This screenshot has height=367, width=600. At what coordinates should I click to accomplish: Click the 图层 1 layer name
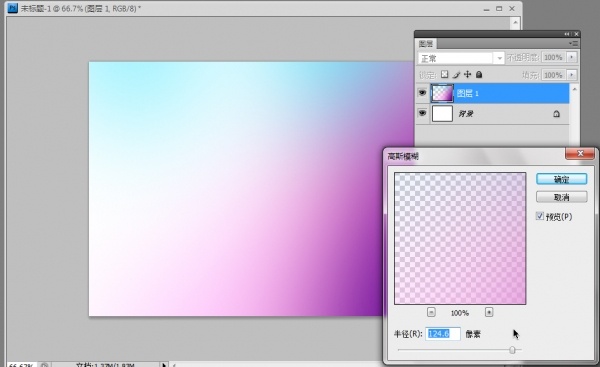(467, 93)
